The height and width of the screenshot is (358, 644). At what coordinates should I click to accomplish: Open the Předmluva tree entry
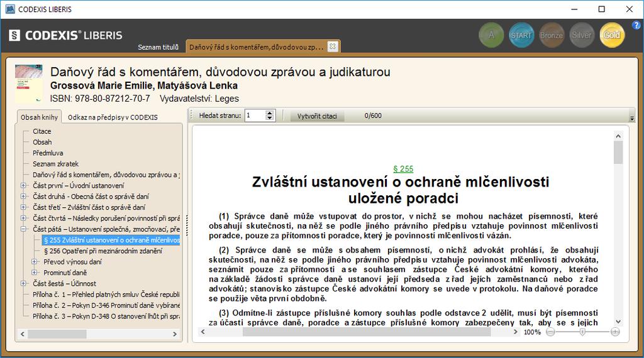tap(48, 153)
